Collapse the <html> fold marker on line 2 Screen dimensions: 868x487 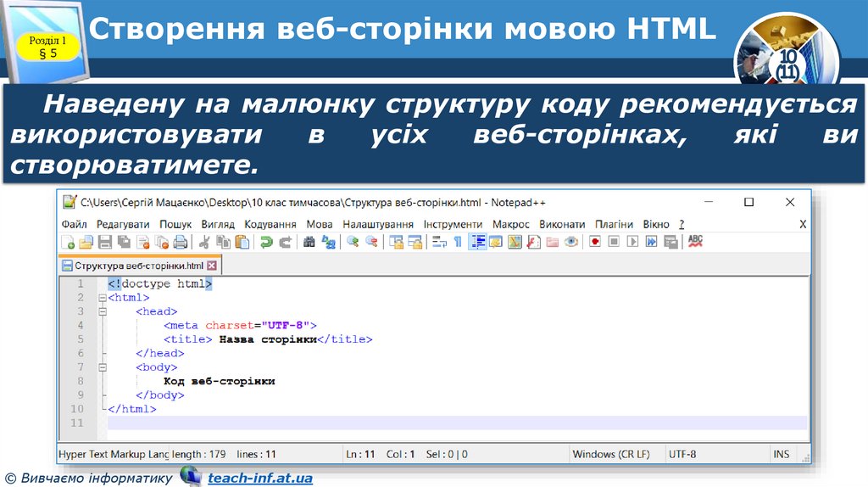[103, 298]
